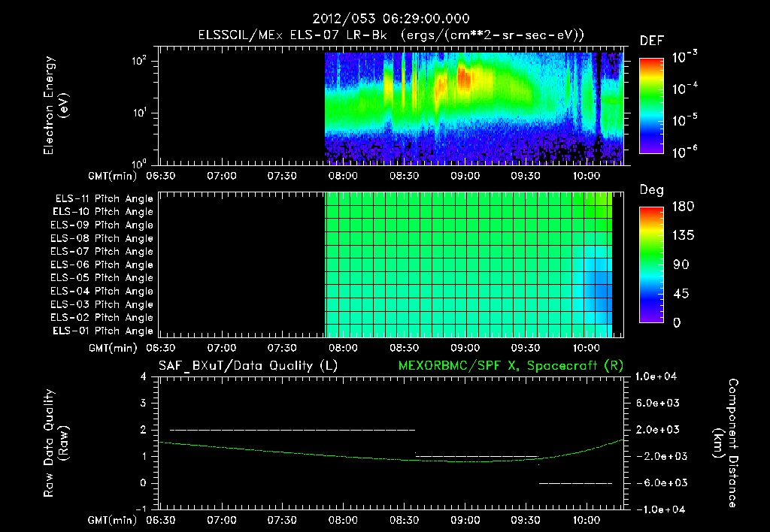Click the 180 value on Deg scale
The width and height of the screenshot is (770, 532).
683,207
